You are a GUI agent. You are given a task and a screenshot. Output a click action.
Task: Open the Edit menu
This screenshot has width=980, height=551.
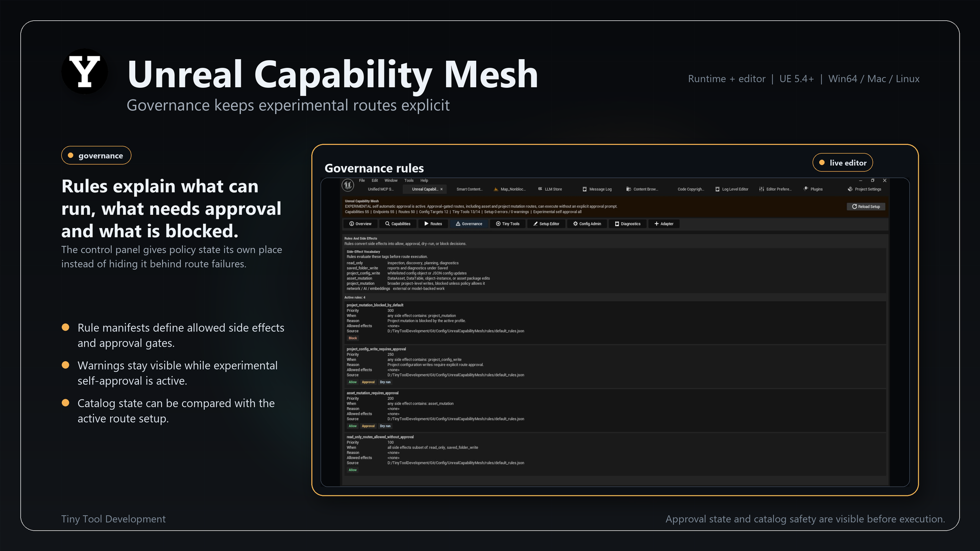[375, 181]
